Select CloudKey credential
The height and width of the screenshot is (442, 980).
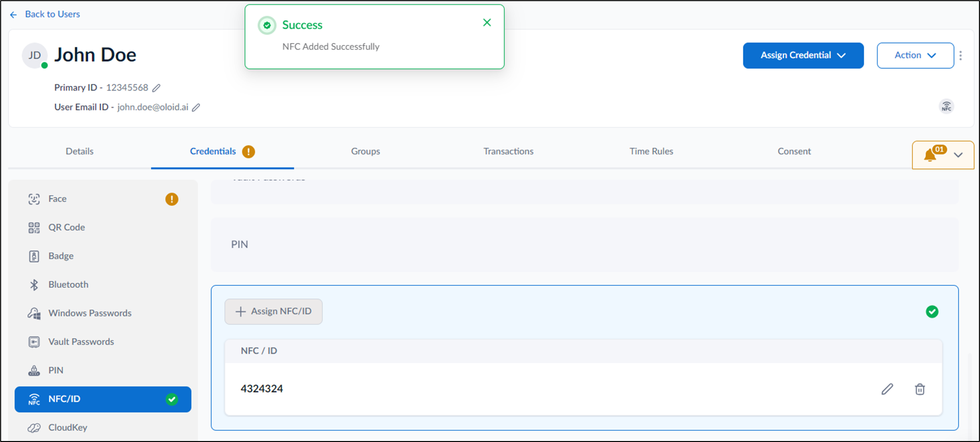[x=103, y=428]
